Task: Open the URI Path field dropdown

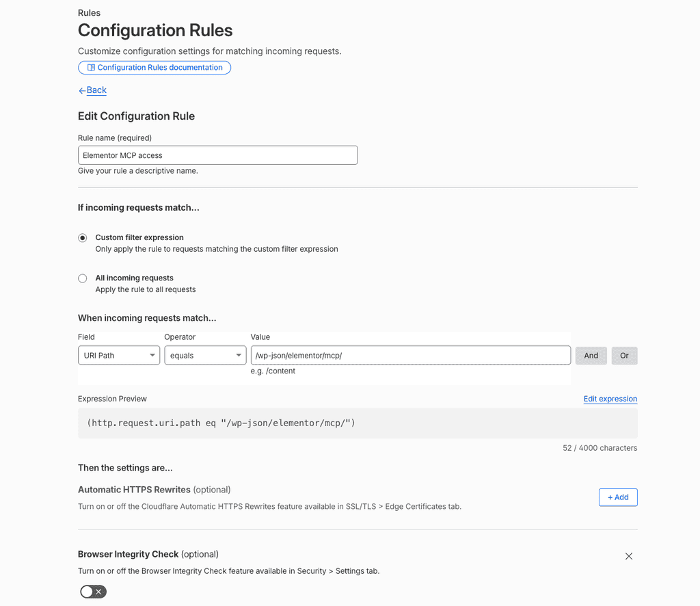Action: tap(119, 356)
